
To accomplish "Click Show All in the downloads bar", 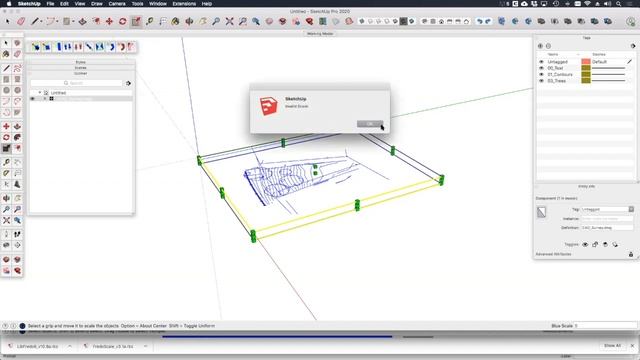I will pyautogui.click(x=612, y=346).
